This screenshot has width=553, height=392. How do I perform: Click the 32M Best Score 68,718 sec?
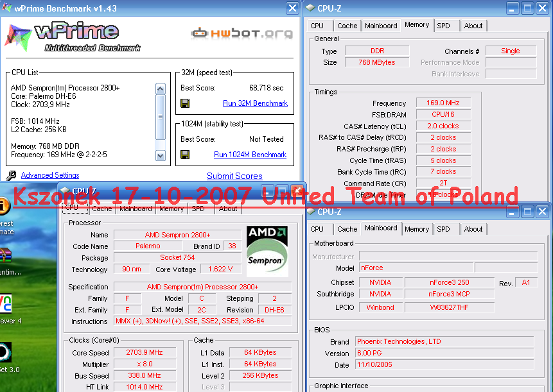click(x=267, y=88)
